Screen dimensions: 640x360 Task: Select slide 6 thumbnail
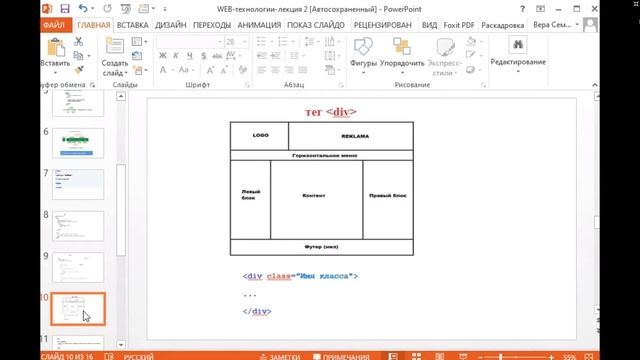(x=78, y=143)
